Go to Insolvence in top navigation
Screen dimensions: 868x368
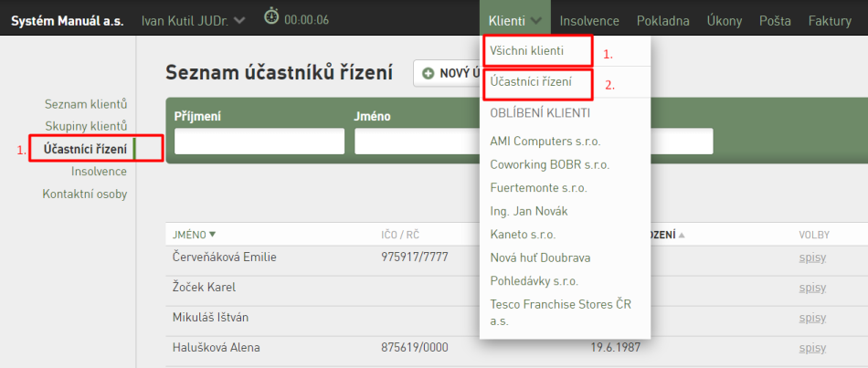[589, 21]
